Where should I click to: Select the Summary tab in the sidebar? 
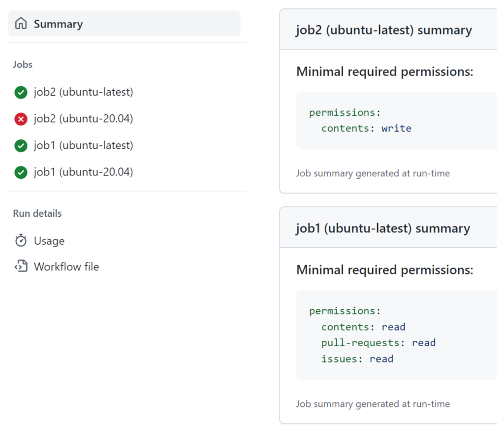[58, 23]
